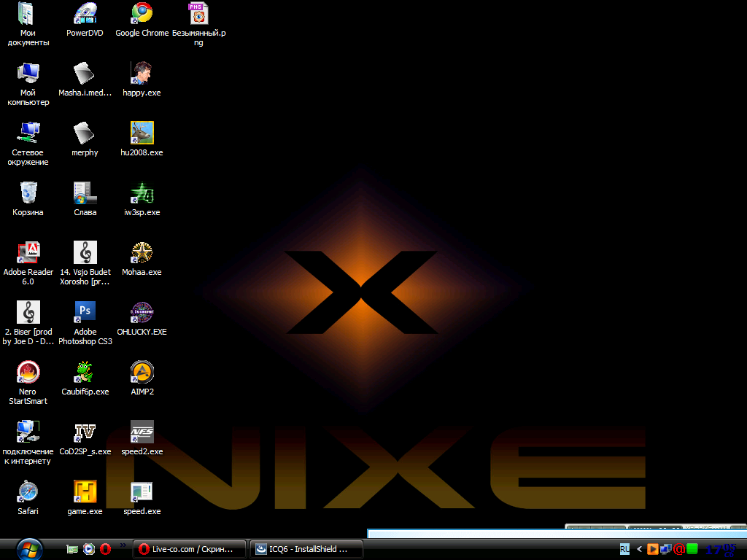The height and width of the screenshot is (560, 747).
Task: Select the Безымянный.png file
Action: click(198, 13)
